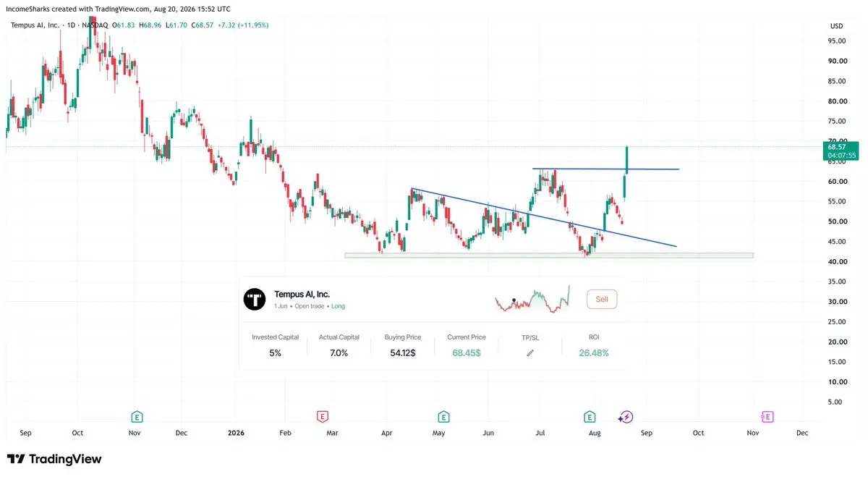The height and width of the screenshot is (477, 868).
Task: Click the buying price value '54.12$'
Action: [x=403, y=353]
